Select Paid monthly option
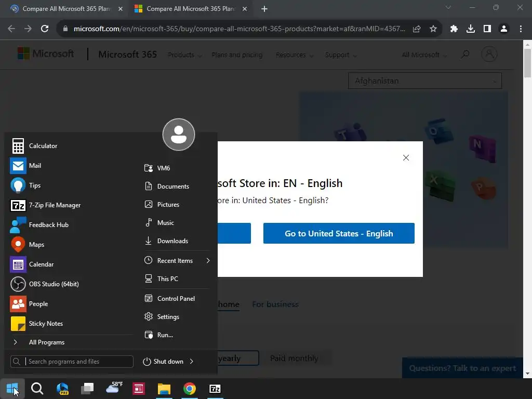This screenshot has height=399, width=532. pyautogui.click(x=294, y=358)
